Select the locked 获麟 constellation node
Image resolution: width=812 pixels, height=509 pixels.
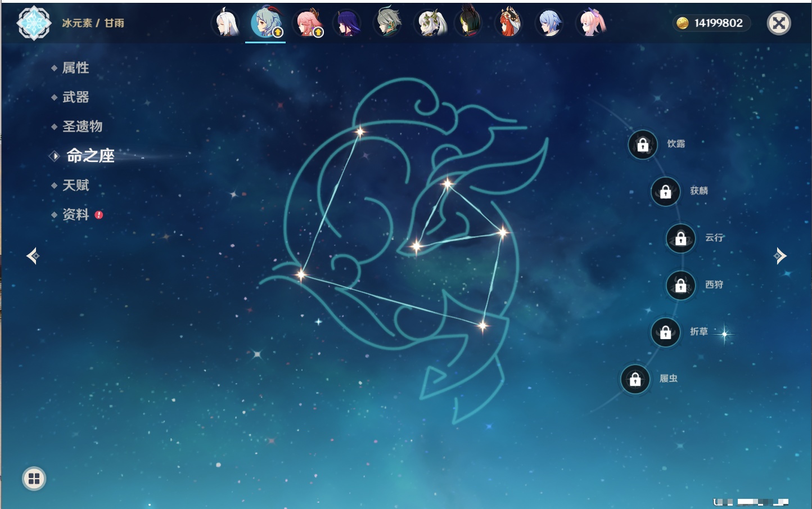(666, 192)
